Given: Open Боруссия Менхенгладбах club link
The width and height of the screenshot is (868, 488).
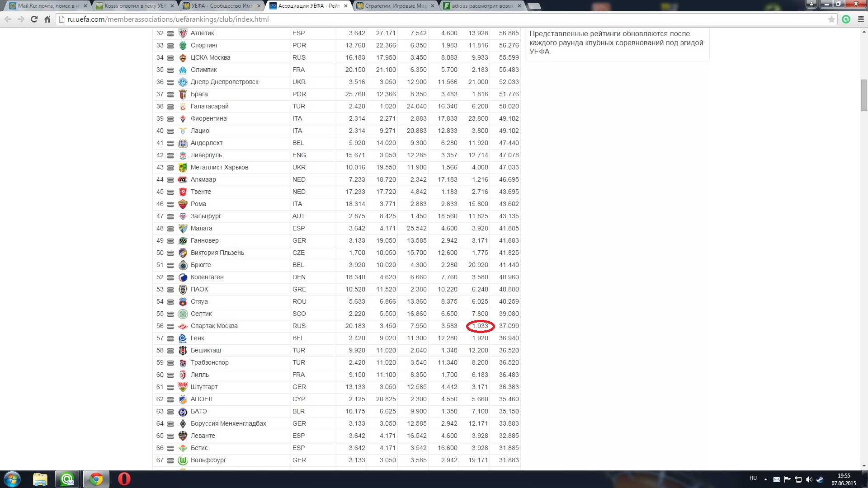Looking at the screenshot, I should 228,424.
